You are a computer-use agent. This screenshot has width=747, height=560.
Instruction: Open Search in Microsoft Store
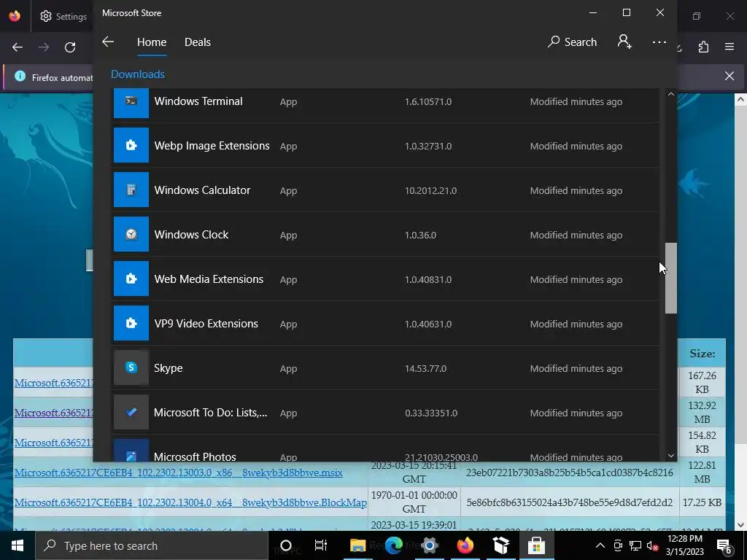572,42
